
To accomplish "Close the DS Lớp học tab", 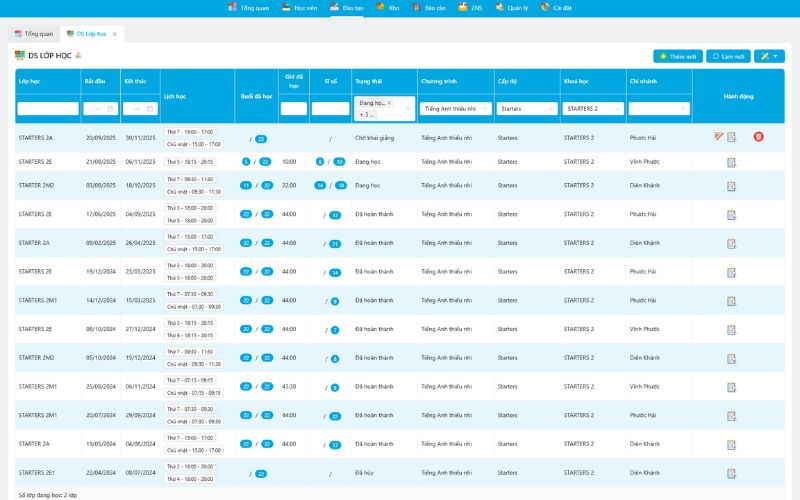I will pos(114,34).
